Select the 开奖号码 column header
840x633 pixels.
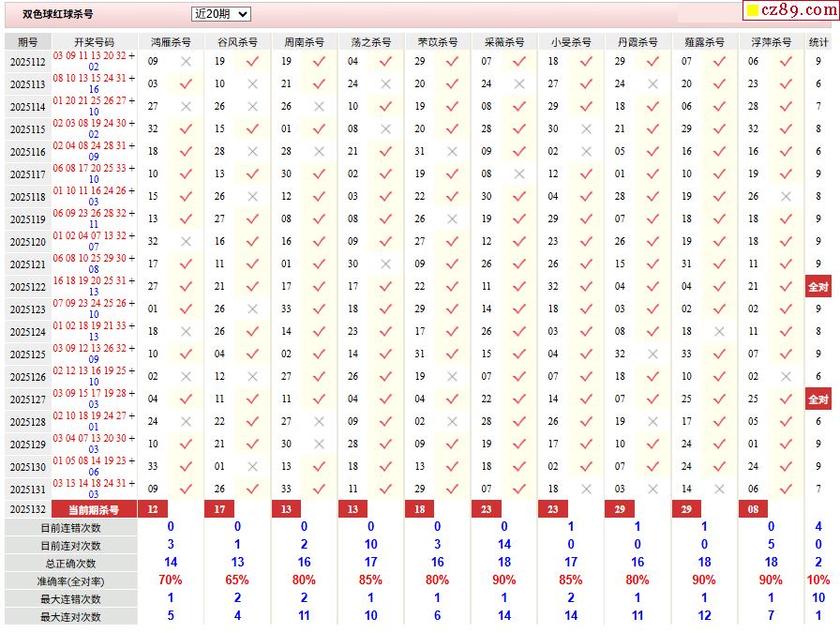tap(94, 42)
